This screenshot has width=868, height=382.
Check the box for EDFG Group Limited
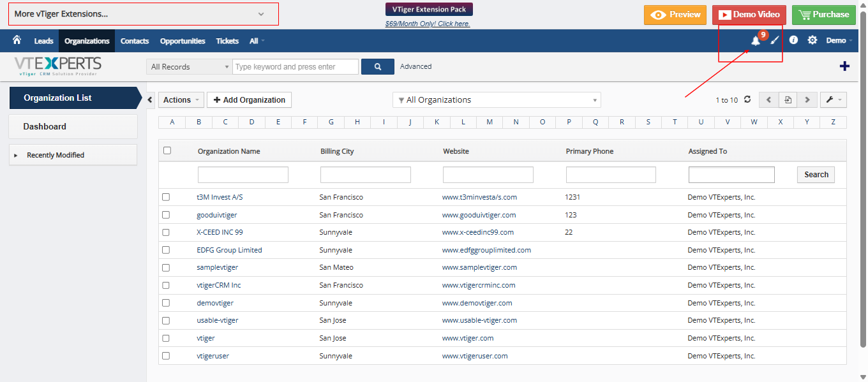pyautogui.click(x=166, y=250)
